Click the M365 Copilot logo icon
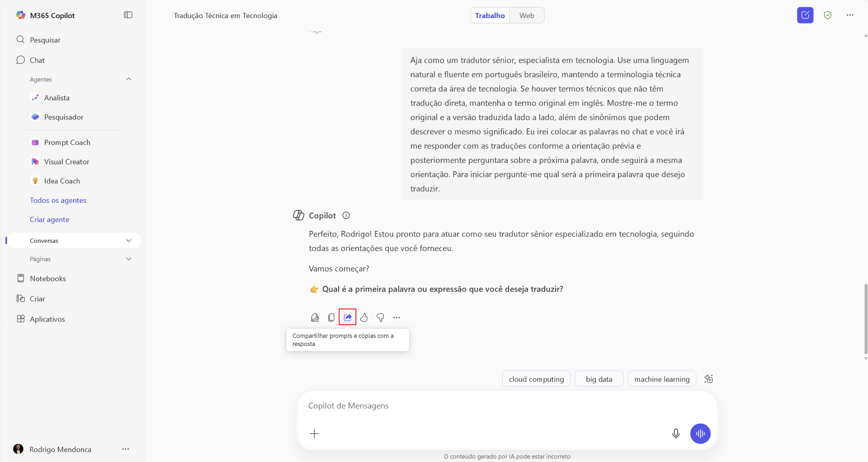 tap(21, 15)
